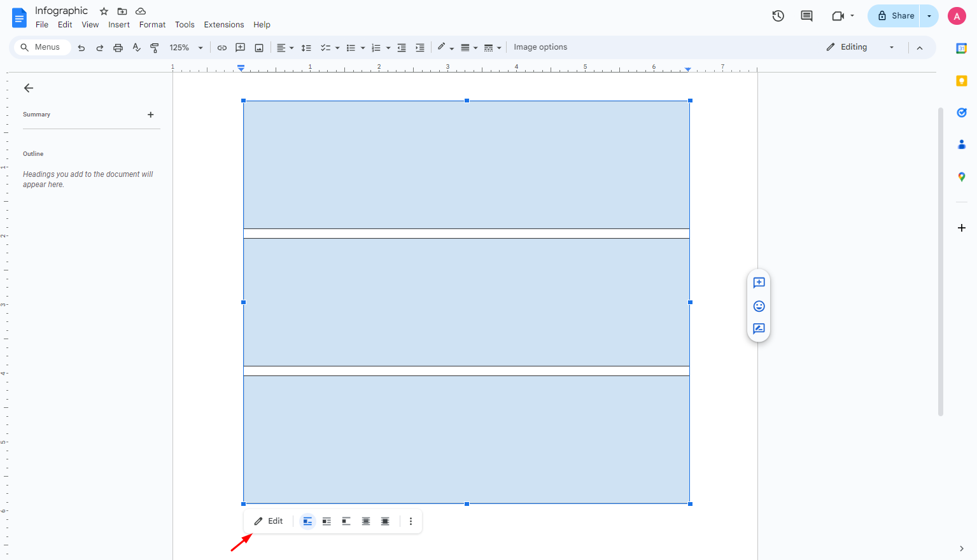Select the spelling and grammar check icon
Viewport: 977px width, 560px height.
click(136, 47)
